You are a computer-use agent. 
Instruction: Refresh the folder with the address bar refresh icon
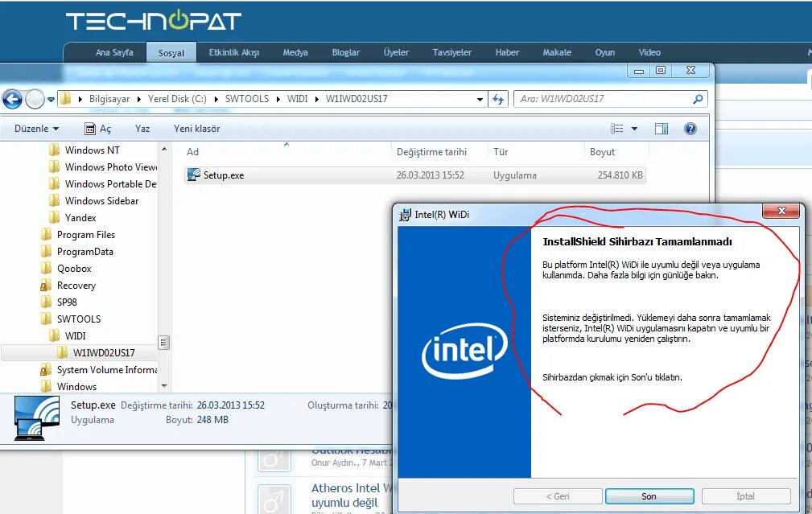pyautogui.click(x=497, y=99)
